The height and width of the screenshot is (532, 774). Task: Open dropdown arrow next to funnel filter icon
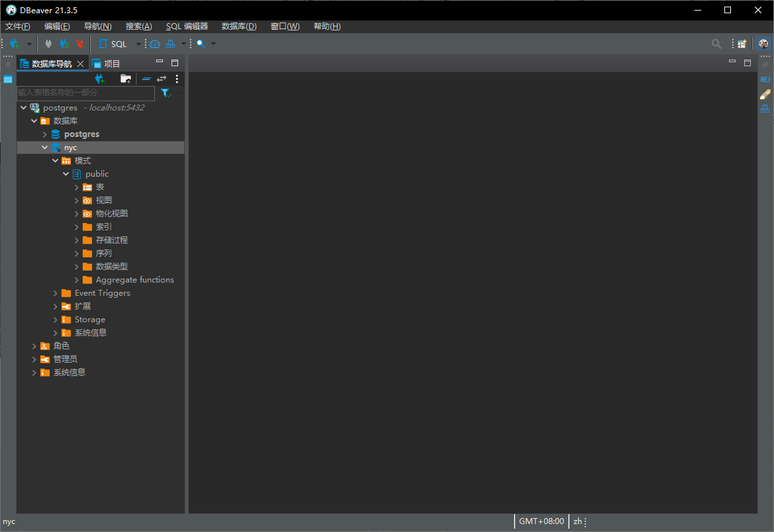point(179,93)
